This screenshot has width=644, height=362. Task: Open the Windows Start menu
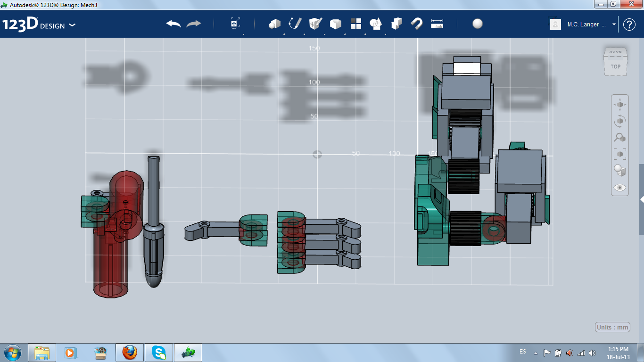(x=12, y=352)
